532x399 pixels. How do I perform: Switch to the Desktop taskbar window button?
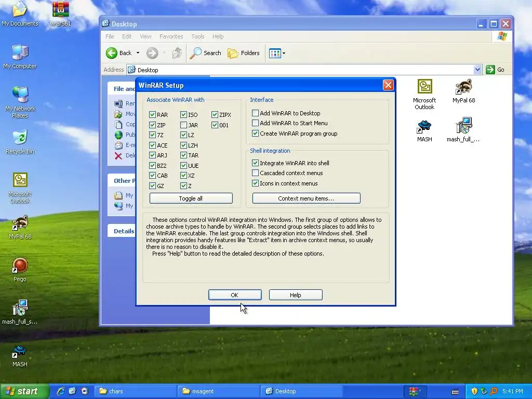pyautogui.click(x=301, y=391)
